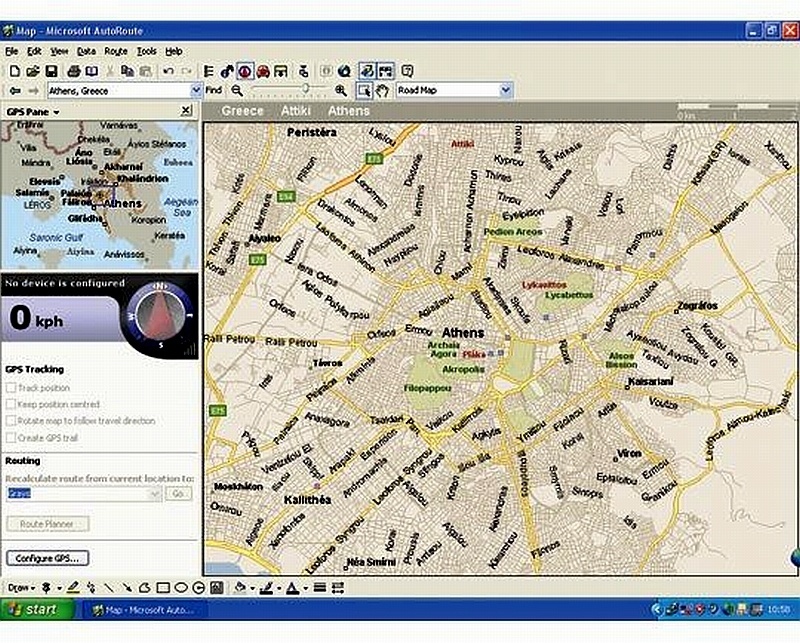The image size is (800, 643).
Task: Select the Freeform shape tool
Action: (144, 588)
